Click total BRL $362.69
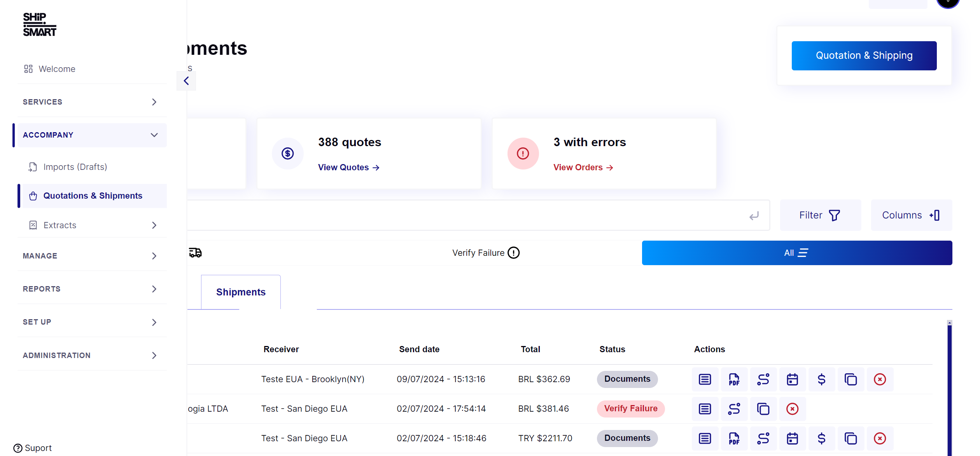Image resolution: width=980 pixels, height=456 pixels. click(544, 379)
